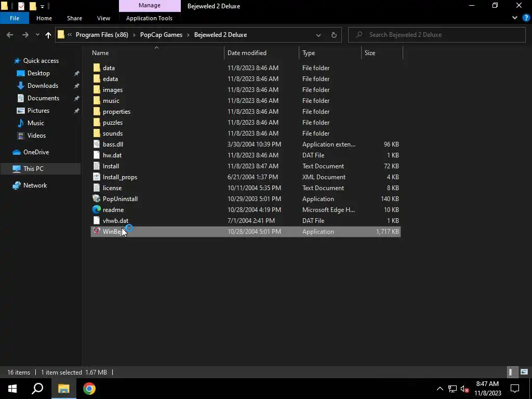The height and width of the screenshot is (399, 532).
Task: Select the properties folder icon
Action: (97, 111)
